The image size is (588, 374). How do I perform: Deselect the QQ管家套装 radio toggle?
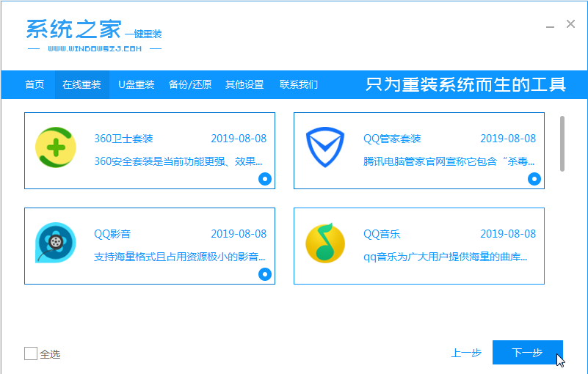(x=534, y=178)
